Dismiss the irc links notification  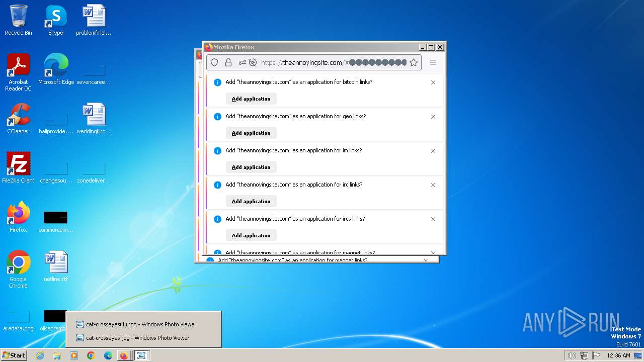click(433, 185)
